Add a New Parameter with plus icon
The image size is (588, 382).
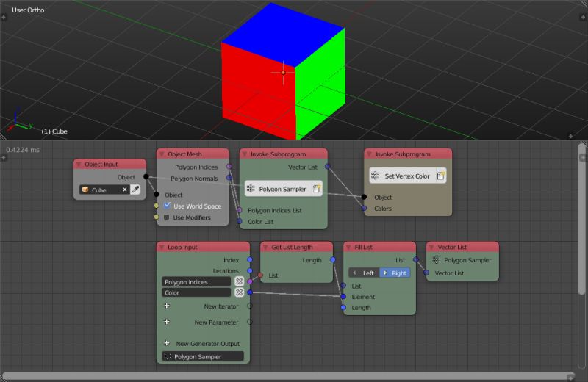[x=167, y=322]
